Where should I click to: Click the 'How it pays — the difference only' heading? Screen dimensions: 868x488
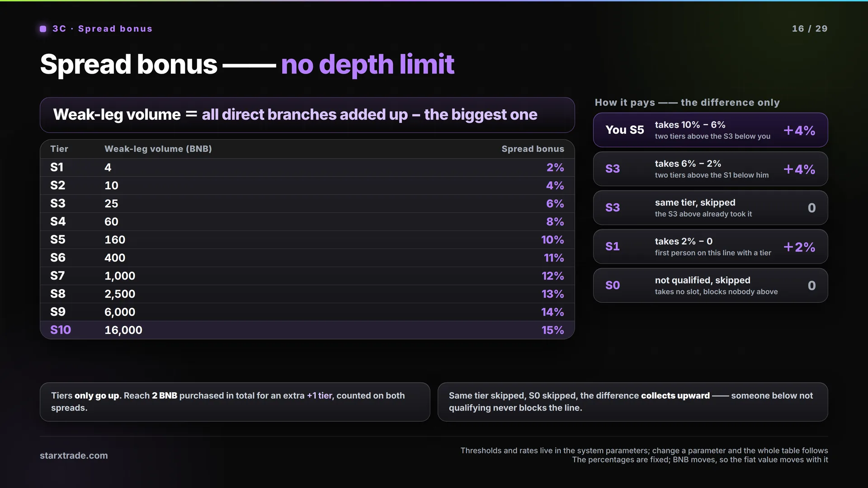[x=687, y=103]
